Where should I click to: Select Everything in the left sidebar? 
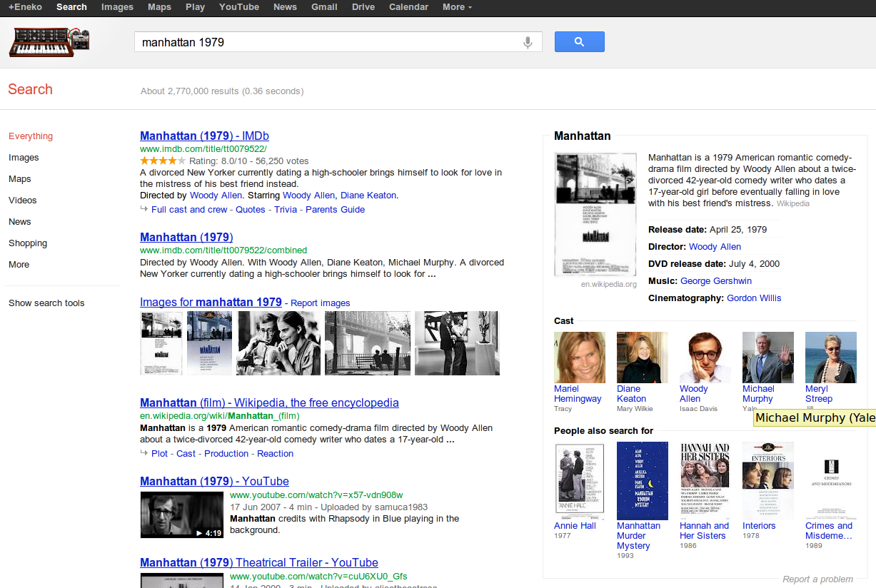pos(31,136)
